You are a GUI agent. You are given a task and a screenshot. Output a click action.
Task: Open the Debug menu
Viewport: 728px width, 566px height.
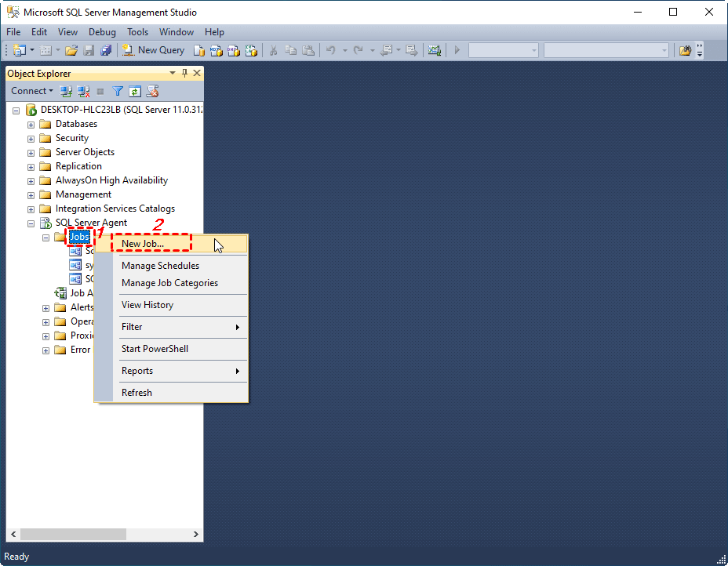[102, 32]
